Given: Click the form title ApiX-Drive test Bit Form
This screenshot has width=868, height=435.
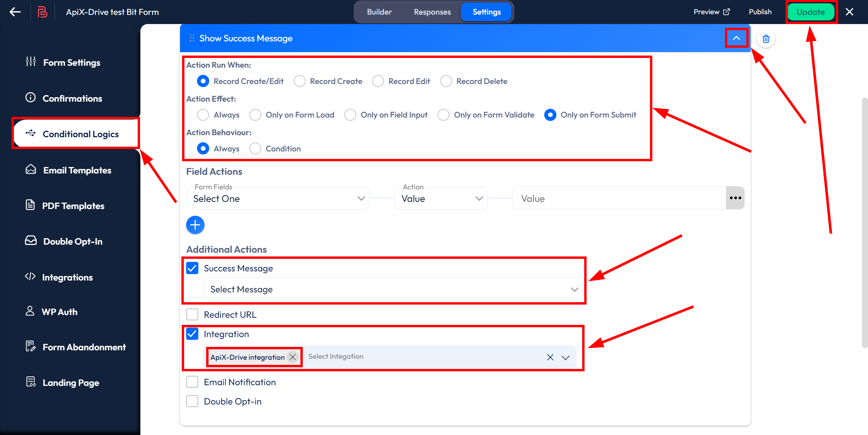Looking at the screenshot, I should click(x=113, y=12).
